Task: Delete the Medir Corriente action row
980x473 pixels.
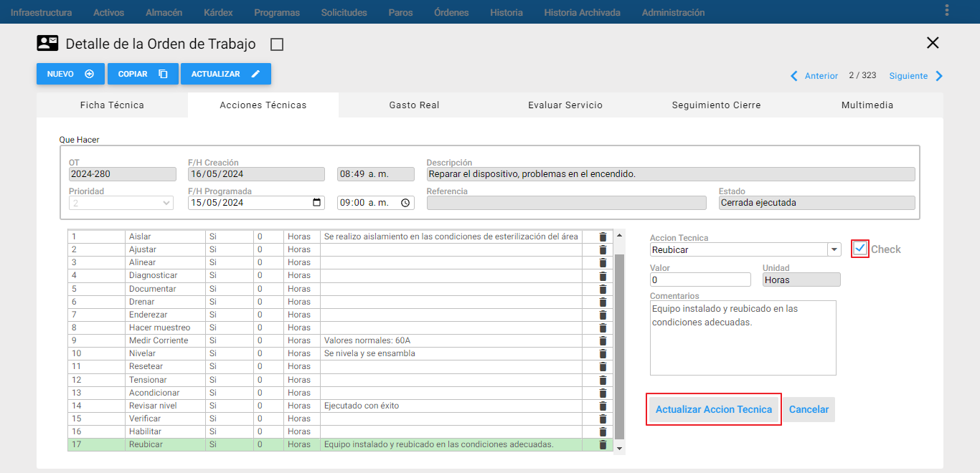Action: coord(603,340)
